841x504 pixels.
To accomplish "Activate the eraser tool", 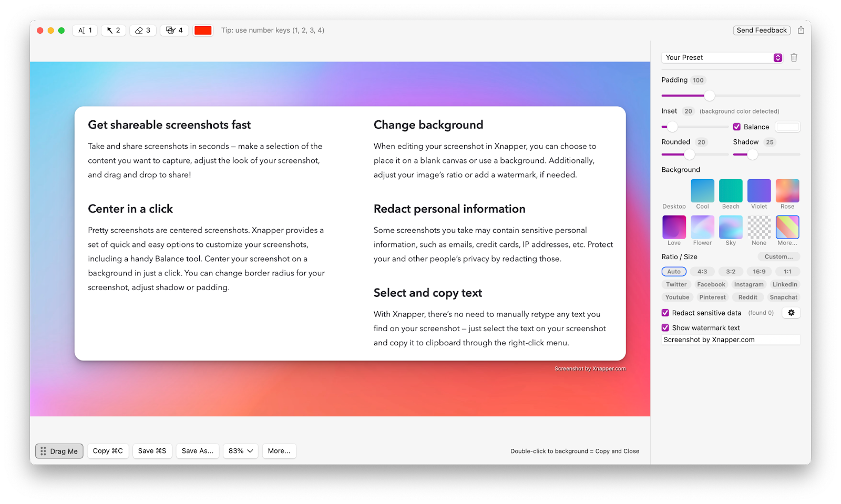I will 142,30.
